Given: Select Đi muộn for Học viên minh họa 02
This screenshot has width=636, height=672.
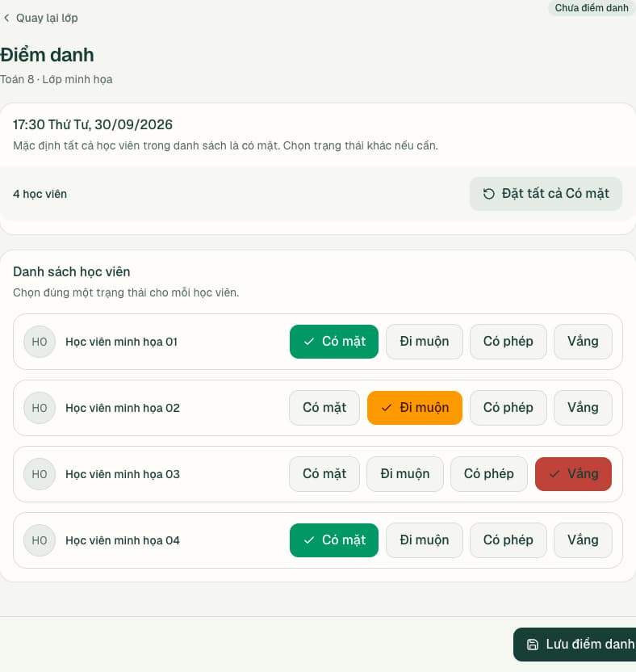Looking at the screenshot, I should (x=415, y=408).
